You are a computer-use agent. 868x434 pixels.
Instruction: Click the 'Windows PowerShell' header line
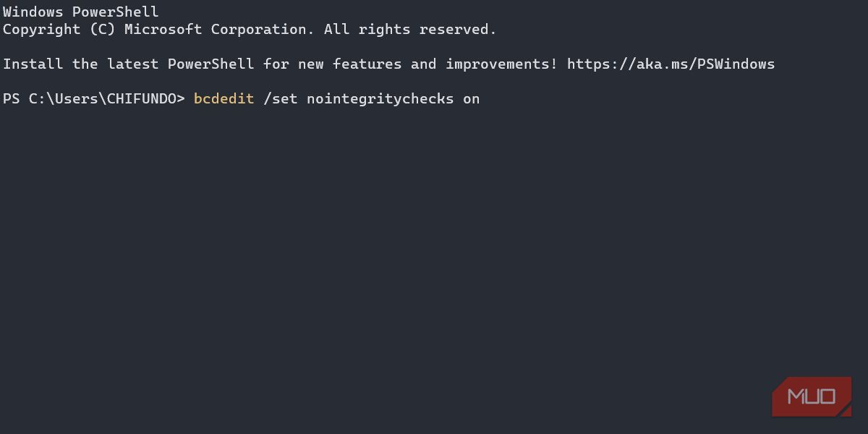81,12
